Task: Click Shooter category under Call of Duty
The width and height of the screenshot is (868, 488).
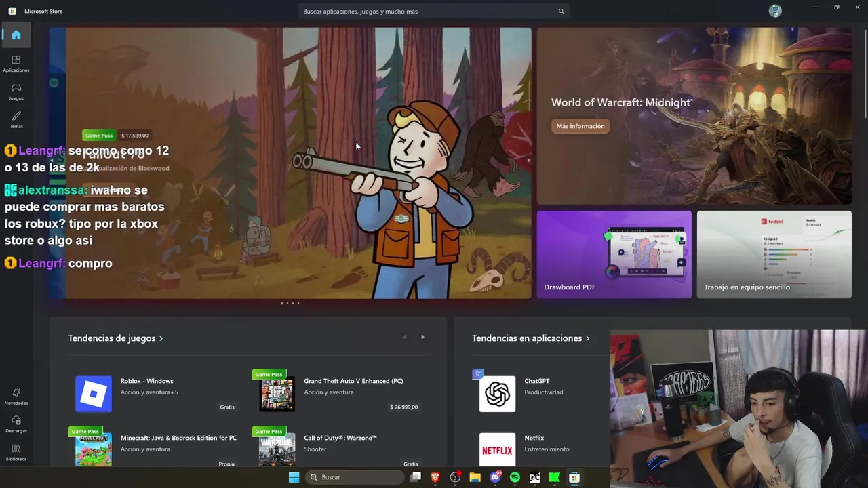Action: coord(315,449)
